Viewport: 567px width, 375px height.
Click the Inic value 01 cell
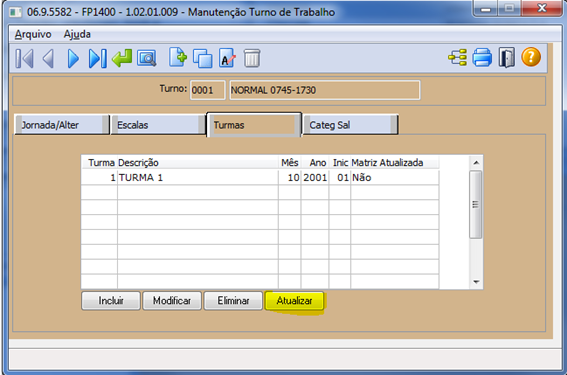pyautogui.click(x=340, y=178)
